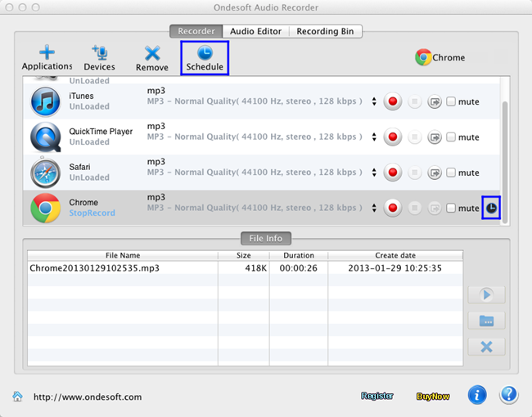Open the info icon at bottom right
This screenshot has height=417, width=532.
[x=477, y=396]
